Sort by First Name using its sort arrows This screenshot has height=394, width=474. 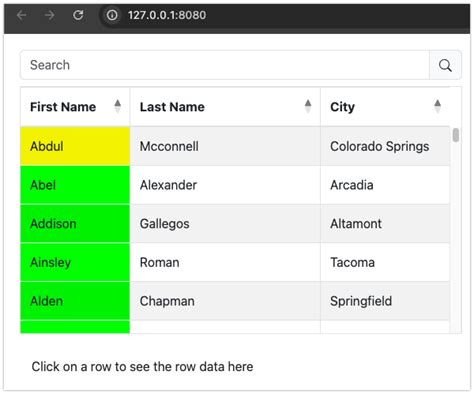click(118, 107)
